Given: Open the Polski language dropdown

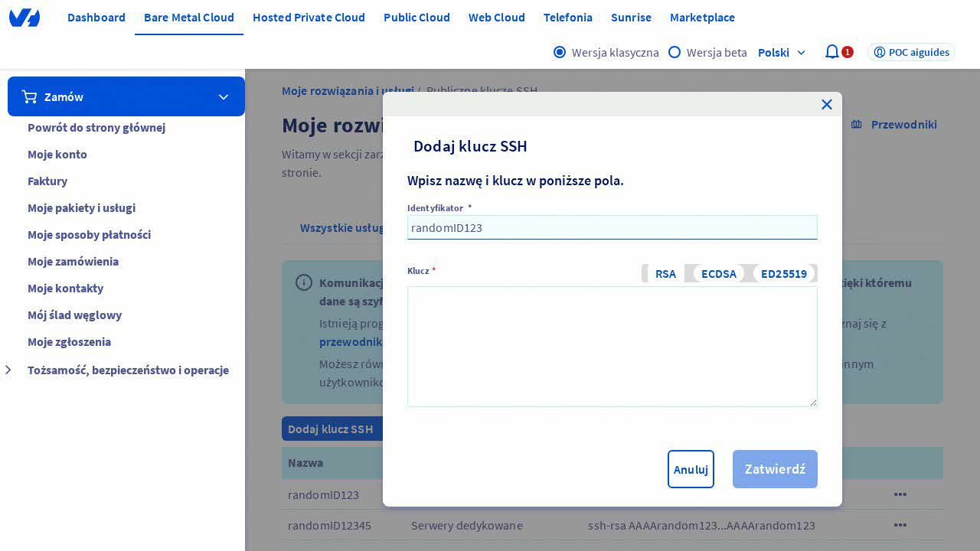Looking at the screenshot, I should pyautogui.click(x=782, y=52).
